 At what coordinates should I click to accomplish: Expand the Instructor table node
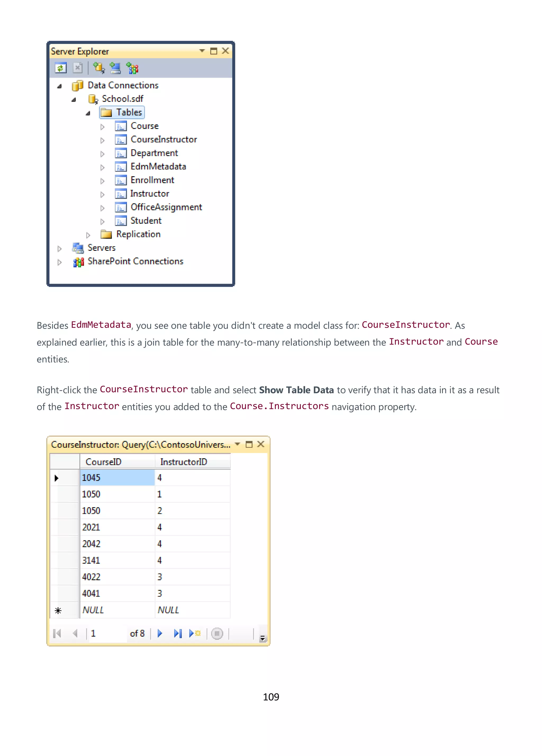[x=102, y=194]
